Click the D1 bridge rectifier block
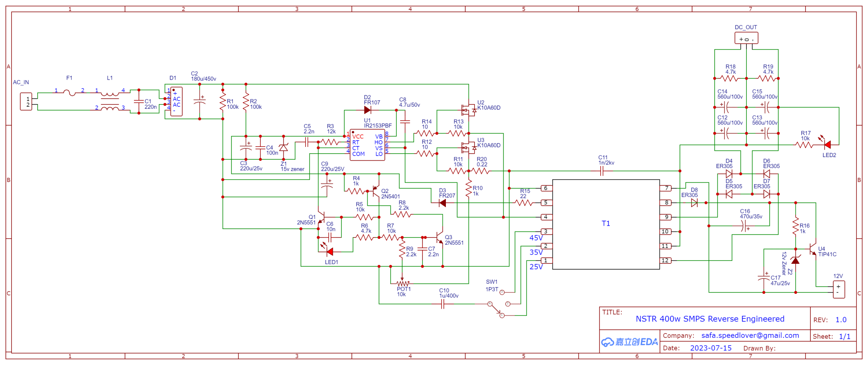868x365 pixels. pyautogui.click(x=176, y=102)
